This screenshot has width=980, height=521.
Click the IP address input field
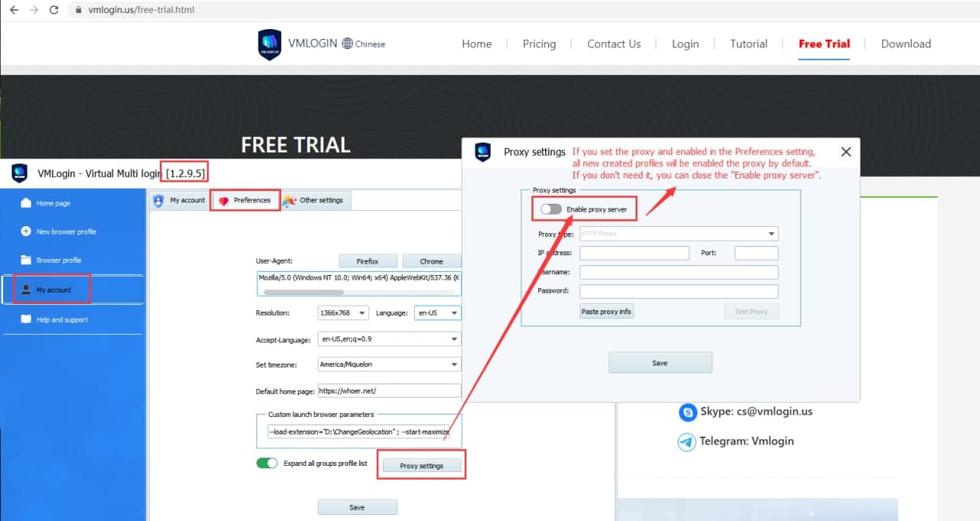coord(634,253)
